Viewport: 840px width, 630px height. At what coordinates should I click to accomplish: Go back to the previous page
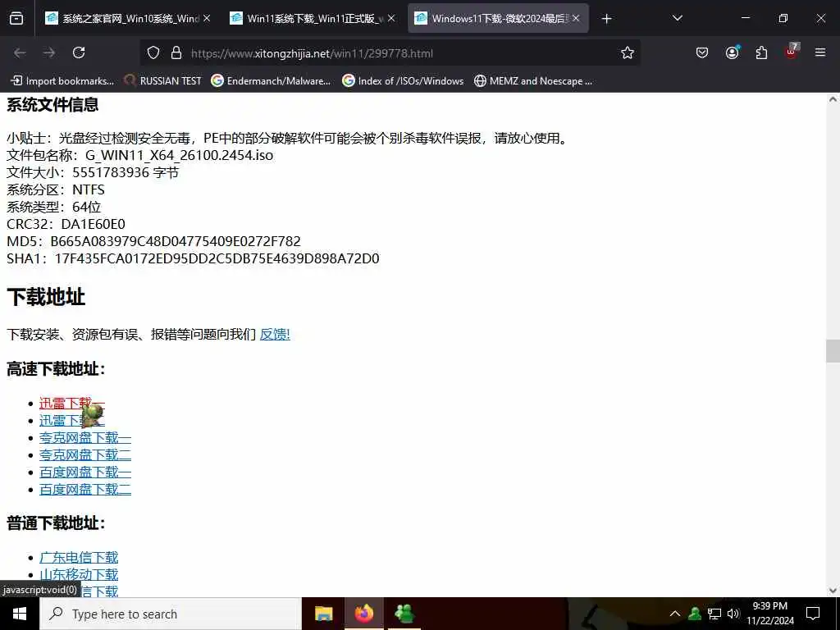tap(20, 52)
